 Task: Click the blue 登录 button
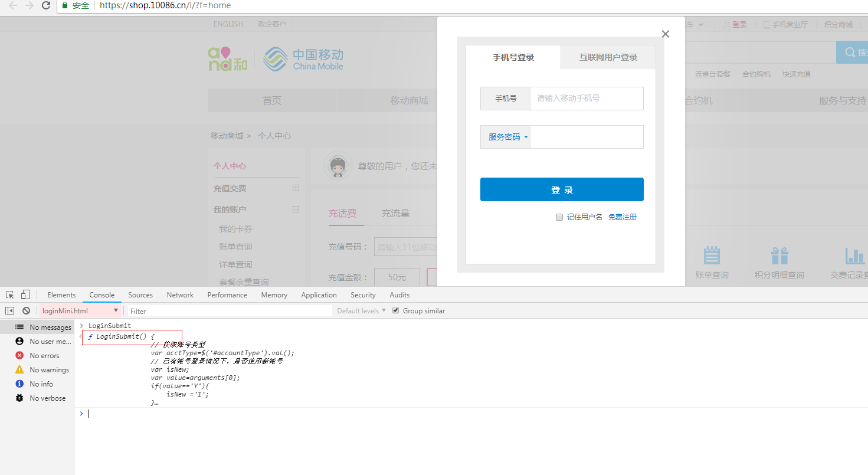pos(562,189)
